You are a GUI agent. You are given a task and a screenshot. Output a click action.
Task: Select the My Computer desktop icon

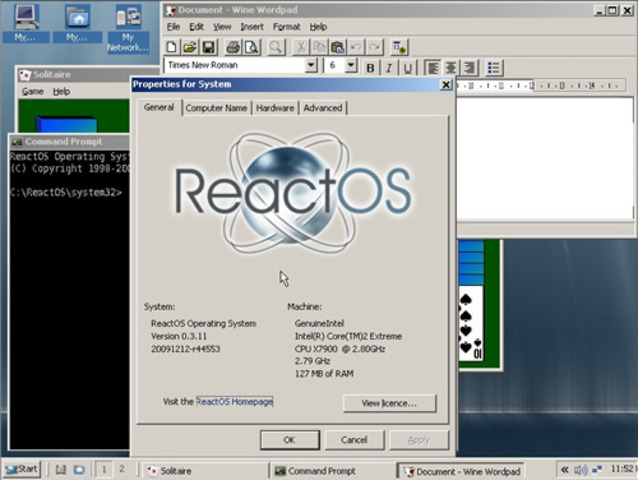[26, 23]
